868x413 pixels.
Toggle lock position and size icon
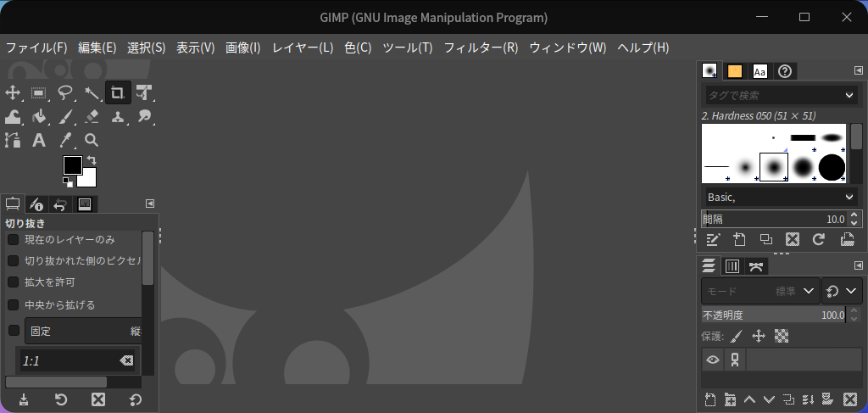point(759,336)
